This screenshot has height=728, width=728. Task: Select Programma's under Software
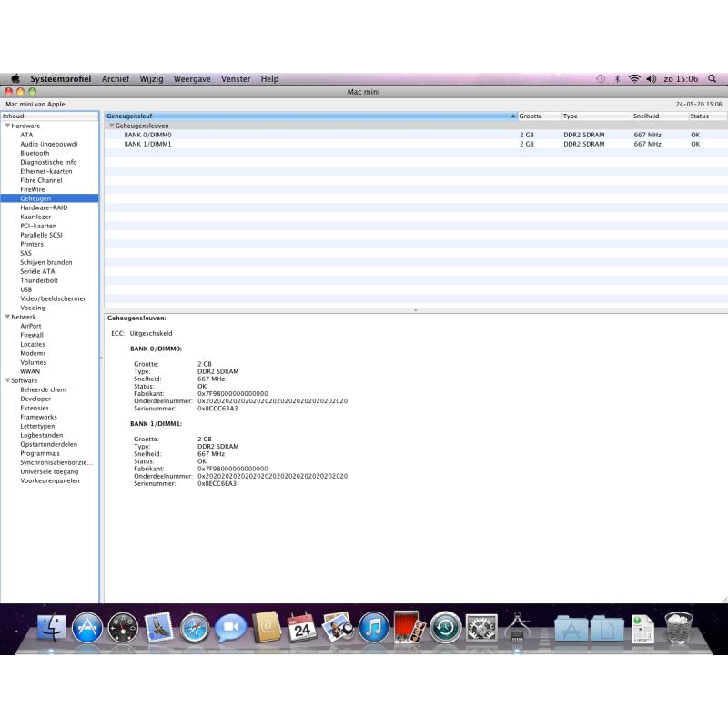point(40,453)
